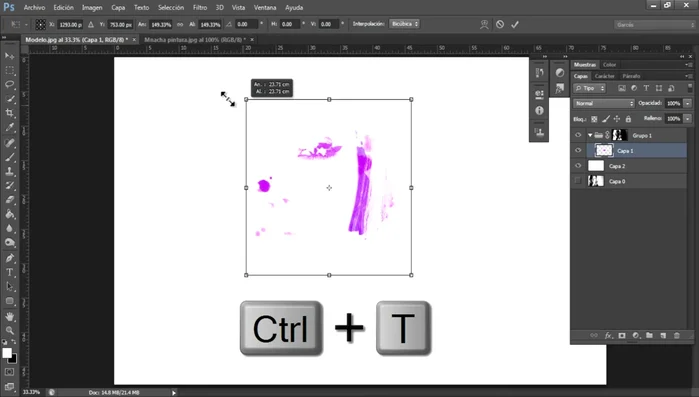Switch to the Color panel tab
Screen dimensions: 699x397
tap(609, 65)
